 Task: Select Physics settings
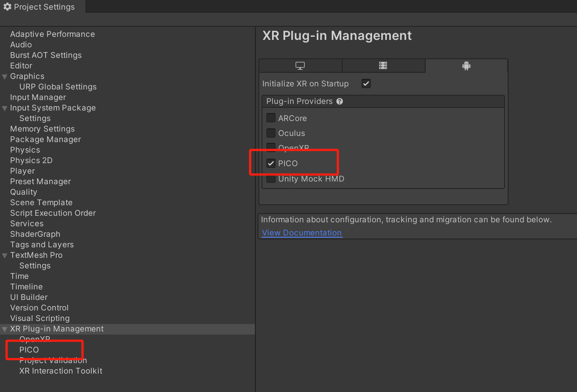point(25,150)
